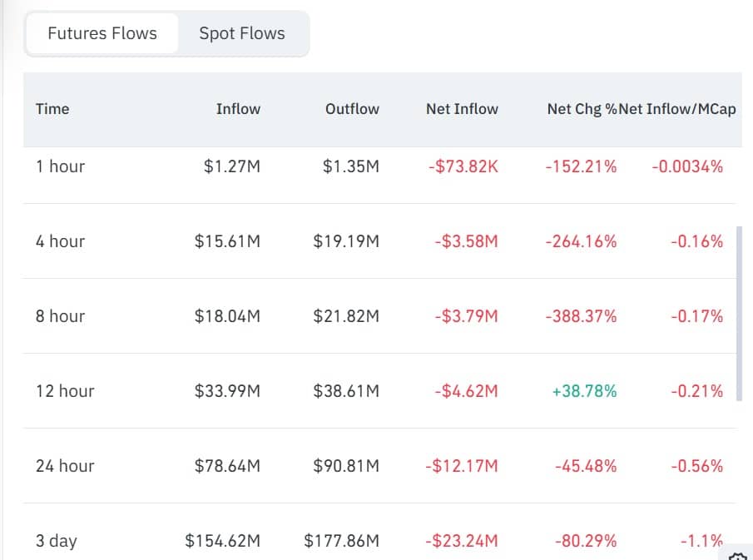Click the Net Inflow/MCap column header
Image resolution: width=753 pixels, height=560 pixels.
click(x=677, y=109)
